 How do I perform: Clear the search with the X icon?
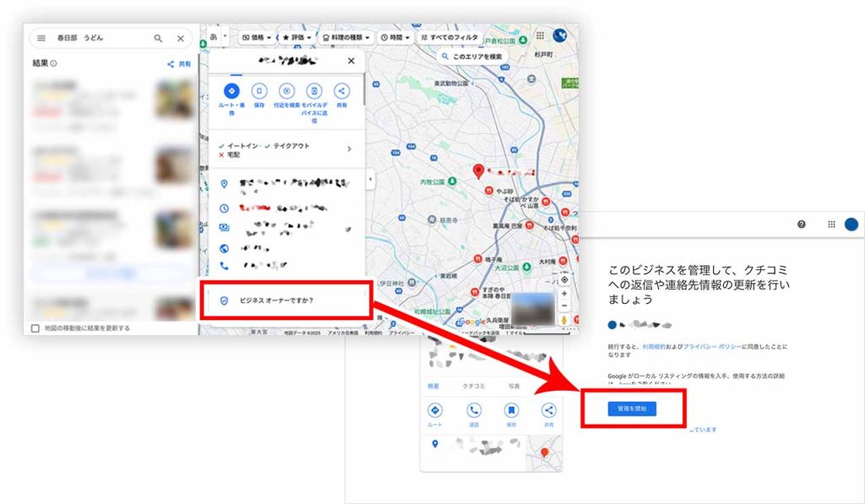[181, 39]
